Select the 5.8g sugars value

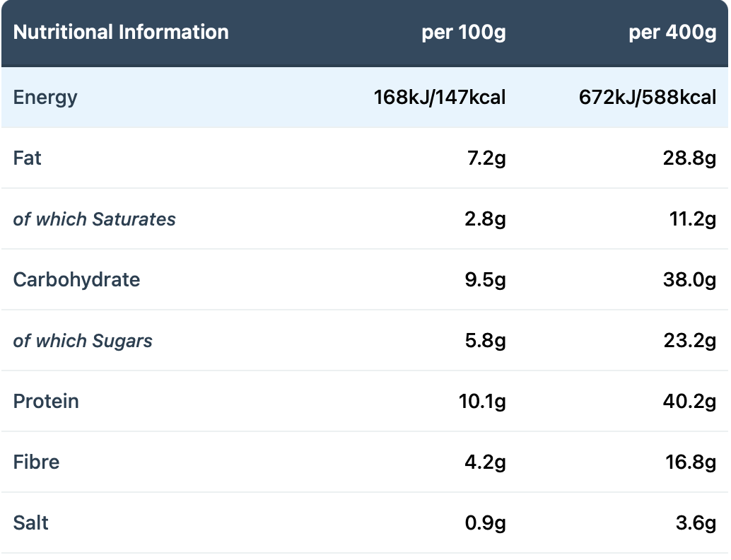coord(485,342)
